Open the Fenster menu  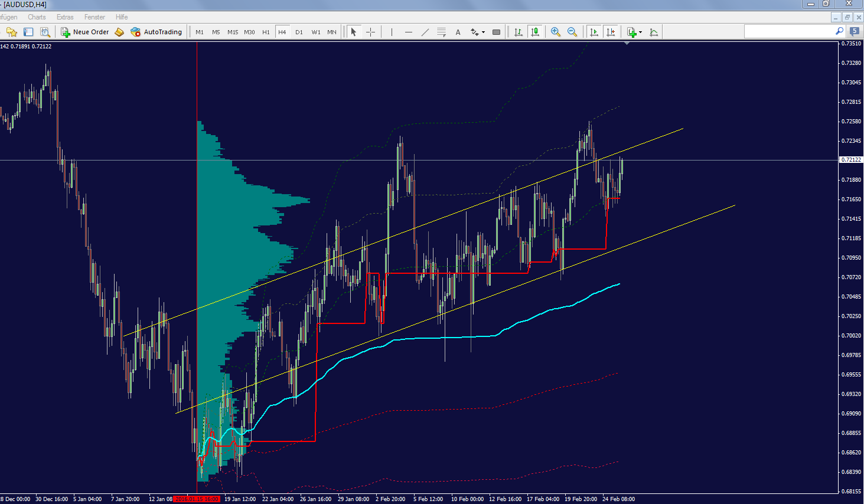click(94, 17)
